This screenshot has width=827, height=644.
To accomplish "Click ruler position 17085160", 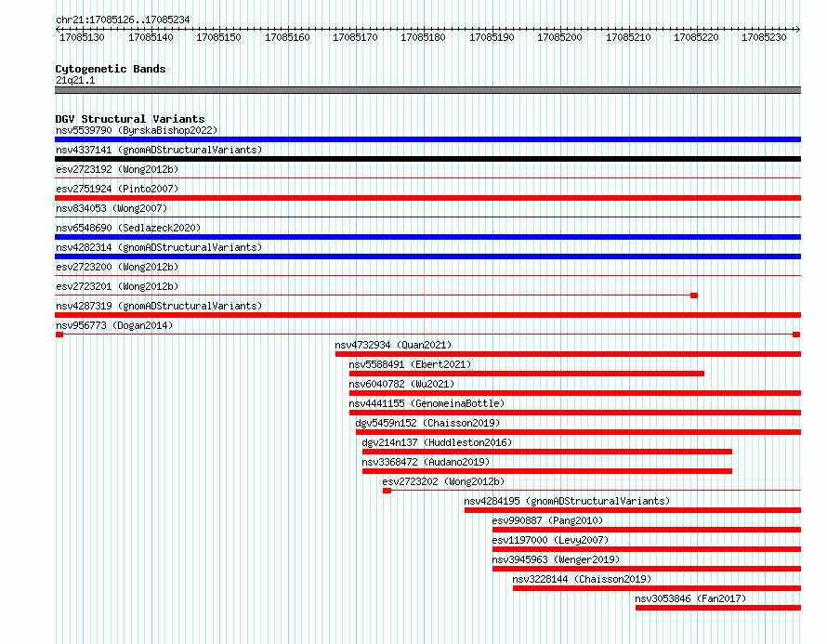I will pyautogui.click(x=287, y=37).
